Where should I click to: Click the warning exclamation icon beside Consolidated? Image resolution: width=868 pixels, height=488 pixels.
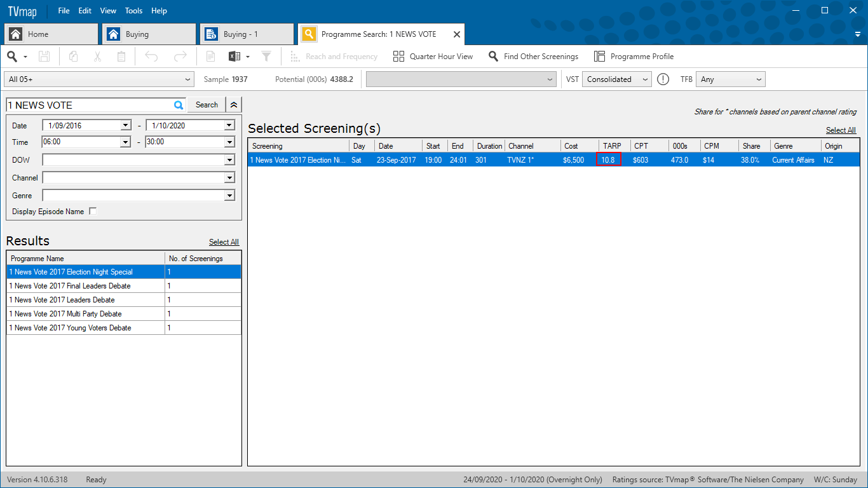[x=663, y=79]
